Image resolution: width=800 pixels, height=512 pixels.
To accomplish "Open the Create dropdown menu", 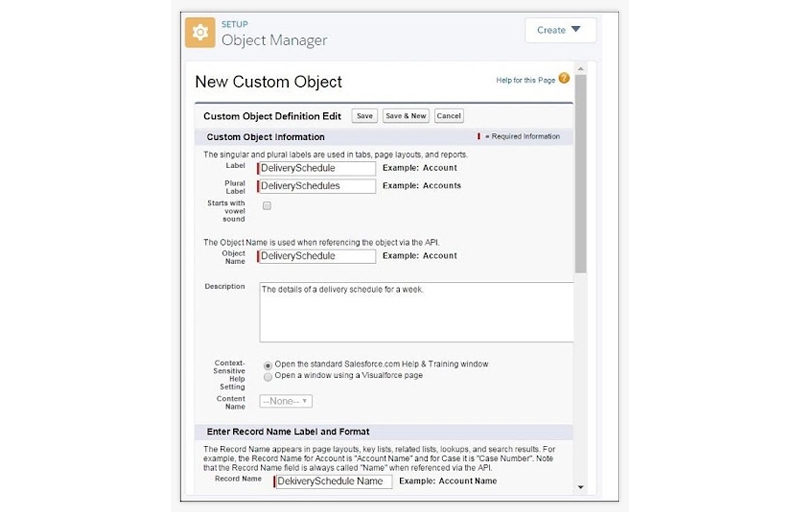I will click(559, 30).
